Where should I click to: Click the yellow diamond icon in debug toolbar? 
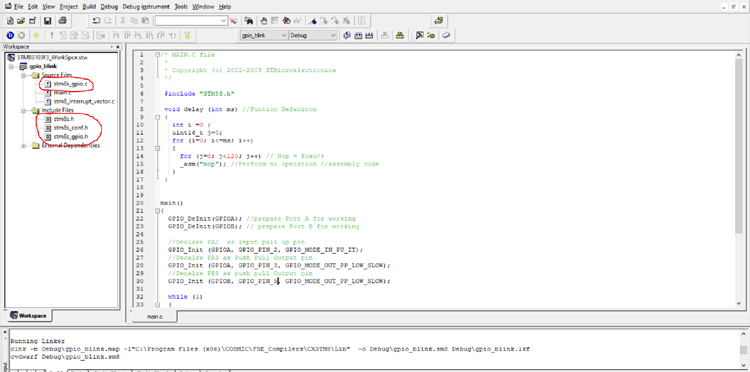click(x=188, y=35)
